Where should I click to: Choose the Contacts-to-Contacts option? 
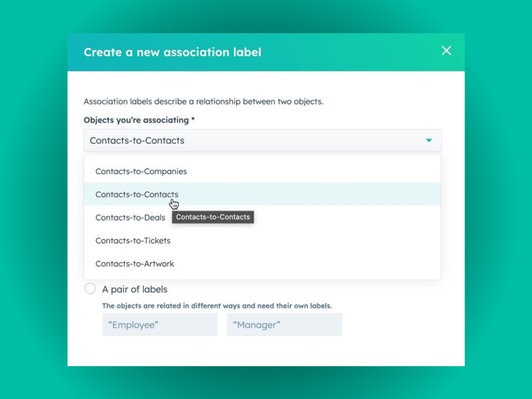coord(137,194)
